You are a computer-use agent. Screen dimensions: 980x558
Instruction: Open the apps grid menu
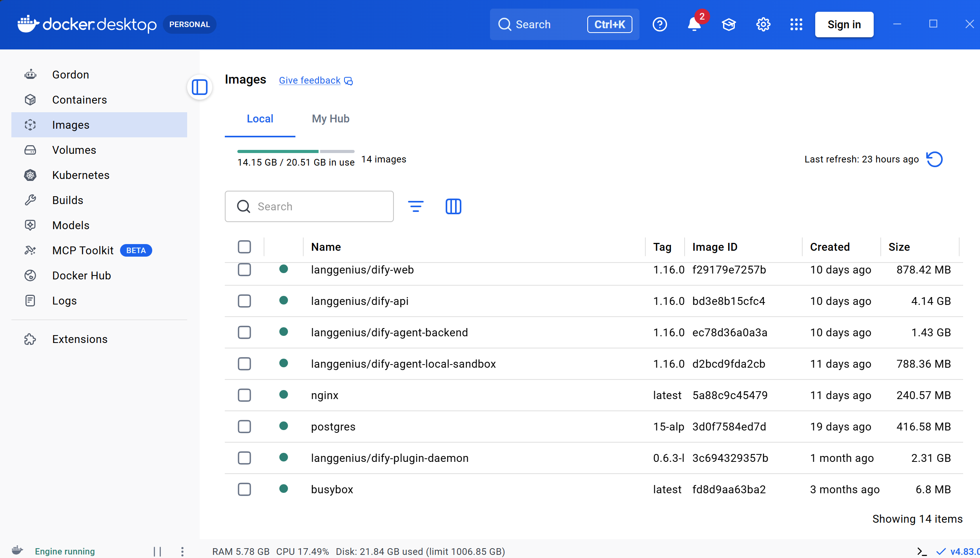(796, 24)
